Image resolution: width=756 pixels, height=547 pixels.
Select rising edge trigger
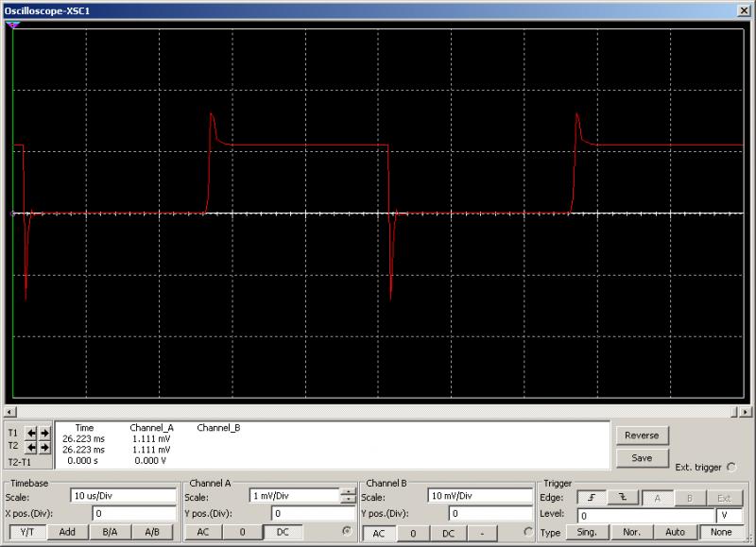coord(592,498)
